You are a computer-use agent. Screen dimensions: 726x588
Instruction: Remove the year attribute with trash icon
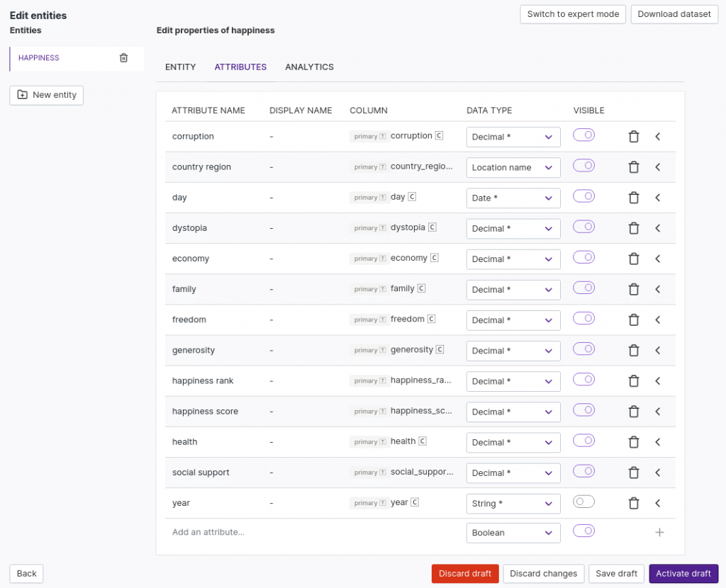pos(634,503)
